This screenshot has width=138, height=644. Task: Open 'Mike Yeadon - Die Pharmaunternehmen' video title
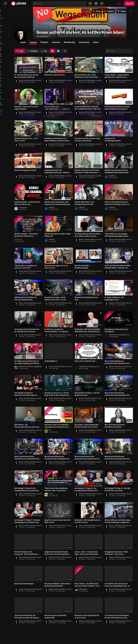(27, 426)
